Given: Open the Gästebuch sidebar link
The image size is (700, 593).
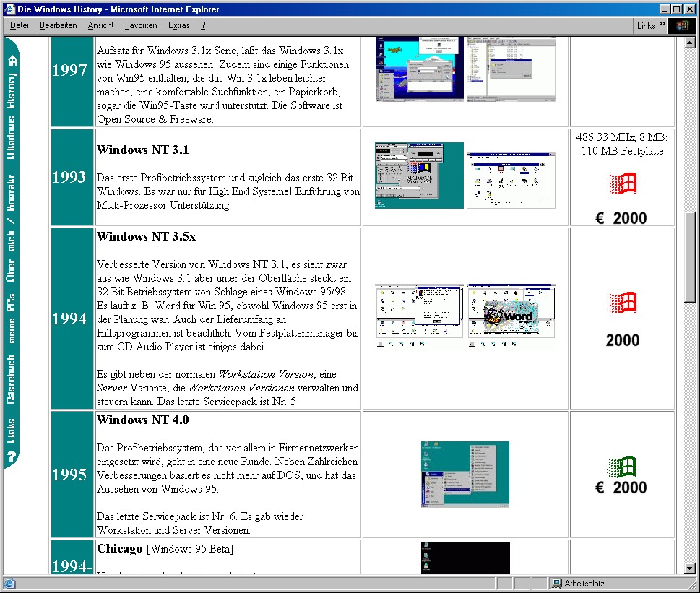Looking at the screenshot, I should [11, 380].
